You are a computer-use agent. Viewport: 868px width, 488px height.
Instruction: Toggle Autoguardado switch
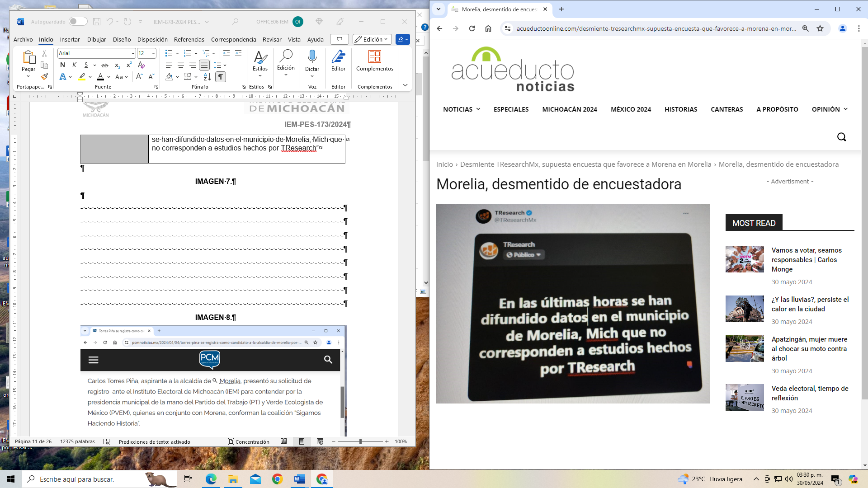78,21
